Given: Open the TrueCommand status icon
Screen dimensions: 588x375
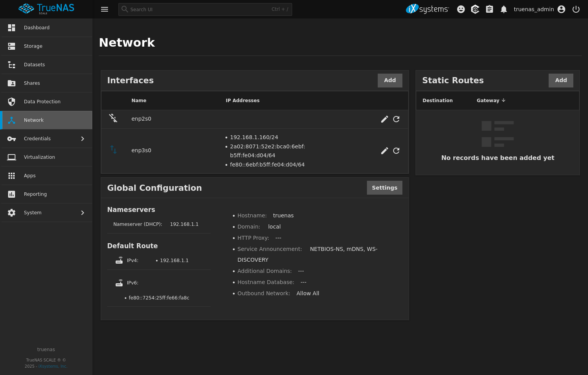Looking at the screenshot, I should [x=475, y=9].
